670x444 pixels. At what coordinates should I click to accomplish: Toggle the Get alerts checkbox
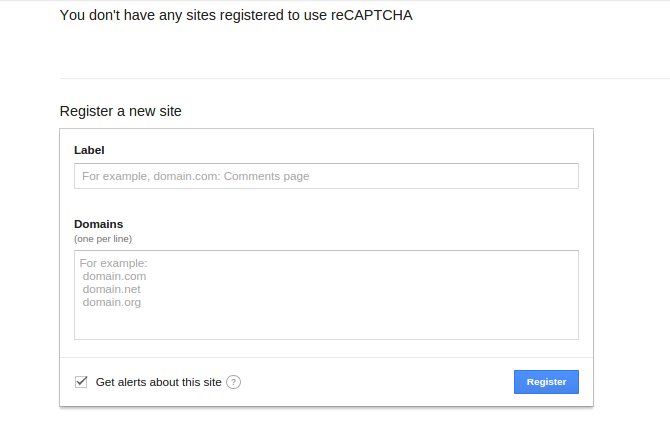[x=81, y=382]
